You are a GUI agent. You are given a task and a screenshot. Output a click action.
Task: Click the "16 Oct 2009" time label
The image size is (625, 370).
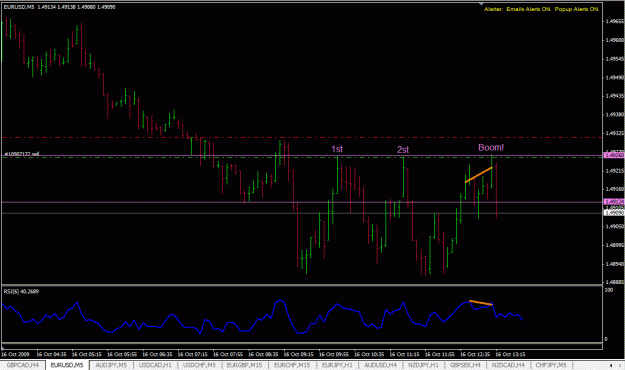pos(15,354)
